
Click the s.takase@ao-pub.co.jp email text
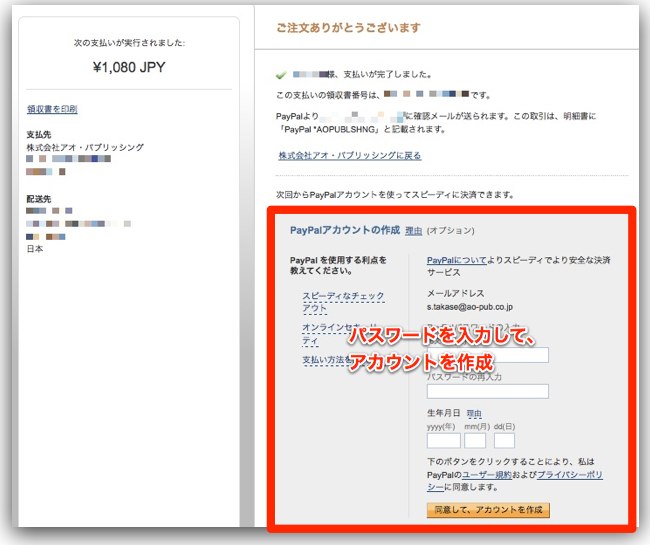click(470, 307)
